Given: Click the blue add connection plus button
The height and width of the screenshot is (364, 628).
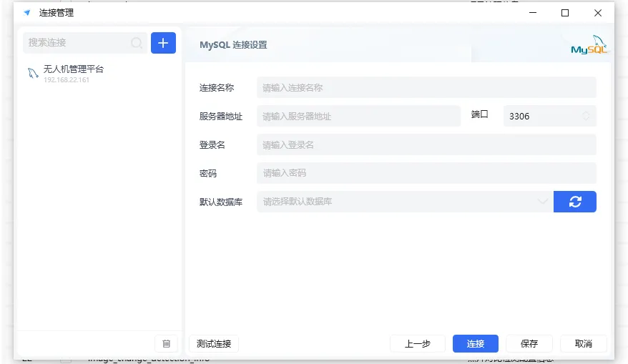Looking at the screenshot, I should [x=163, y=43].
